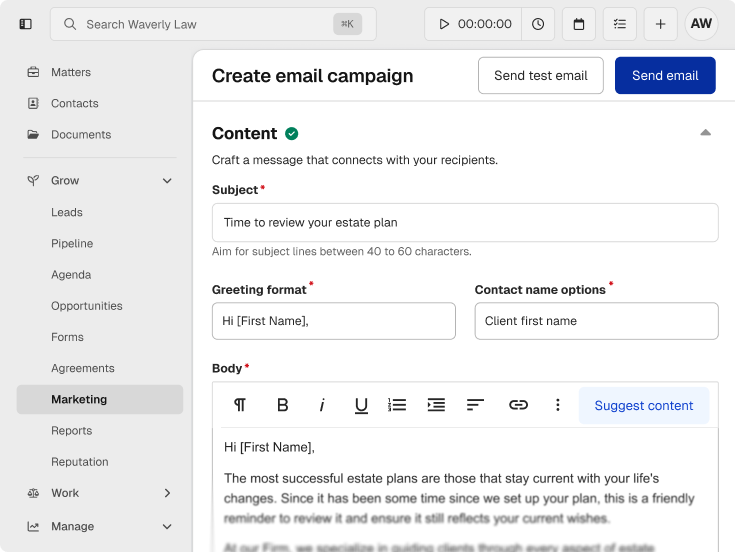Viewport: 735px width, 552px height.
Task: Toggle italic formatting
Action: (322, 405)
